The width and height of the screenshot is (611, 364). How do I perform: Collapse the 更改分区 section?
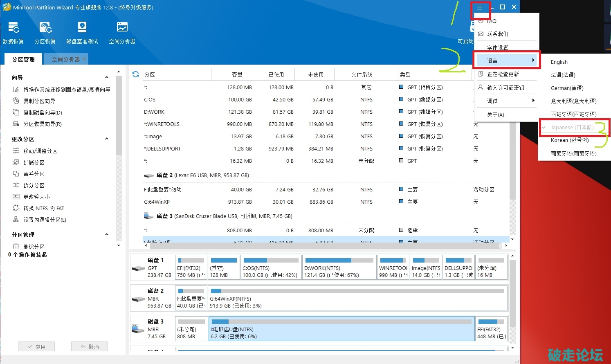coord(107,139)
